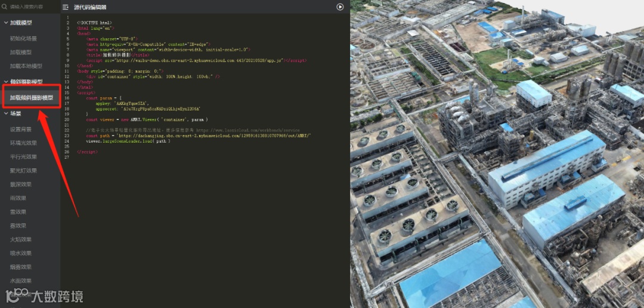
Task: Open the 火焰效果 example
Action: click(x=21, y=239)
